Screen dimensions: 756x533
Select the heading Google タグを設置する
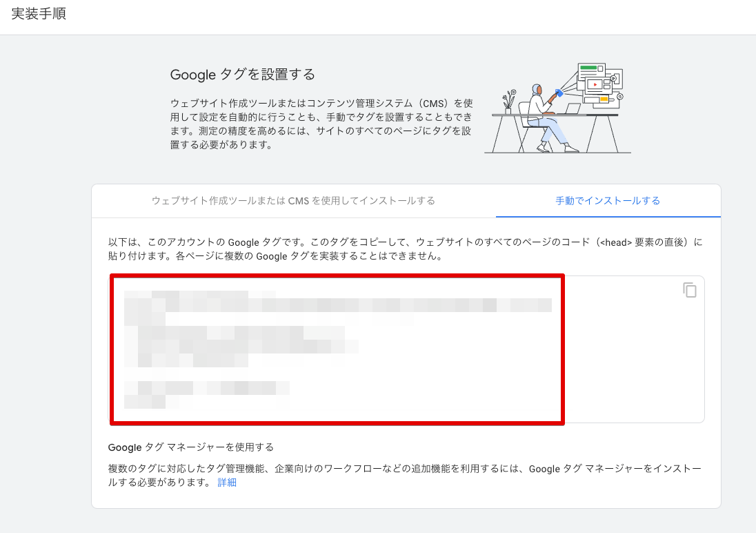[x=243, y=75]
